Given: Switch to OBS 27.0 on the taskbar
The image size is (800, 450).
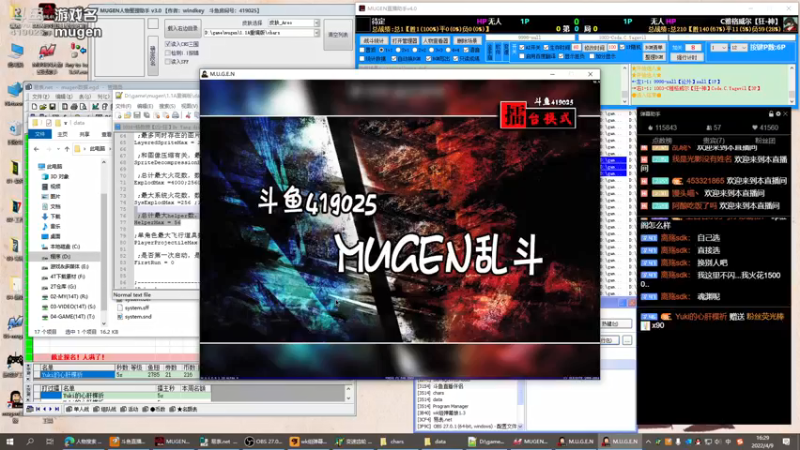Looking at the screenshot, I should [x=264, y=441].
